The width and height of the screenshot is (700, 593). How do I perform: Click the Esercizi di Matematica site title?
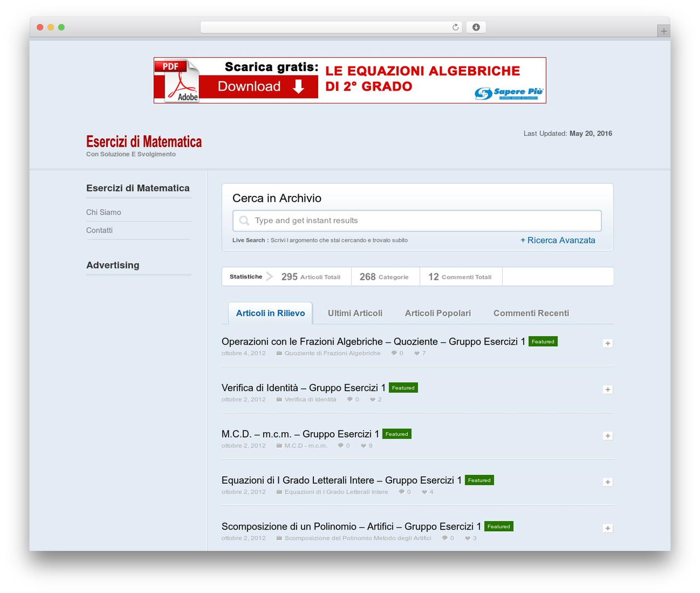coord(144,142)
